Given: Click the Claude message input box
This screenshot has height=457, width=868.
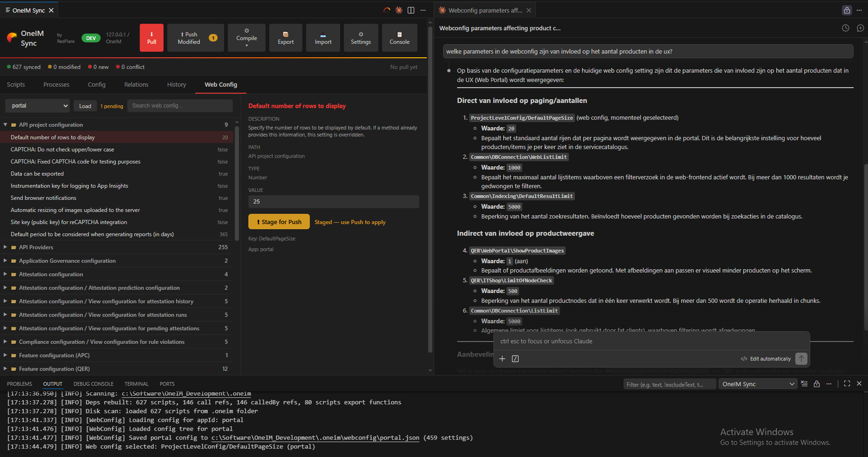Looking at the screenshot, I should (x=651, y=341).
